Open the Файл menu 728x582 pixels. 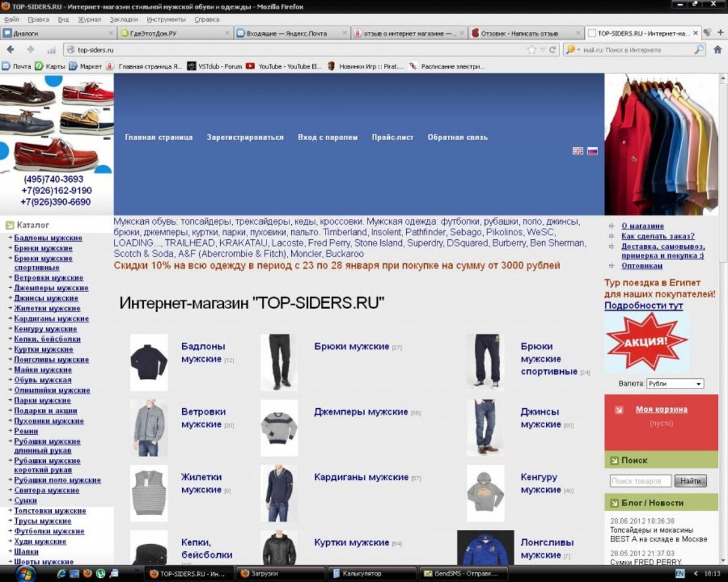click(11, 19)
